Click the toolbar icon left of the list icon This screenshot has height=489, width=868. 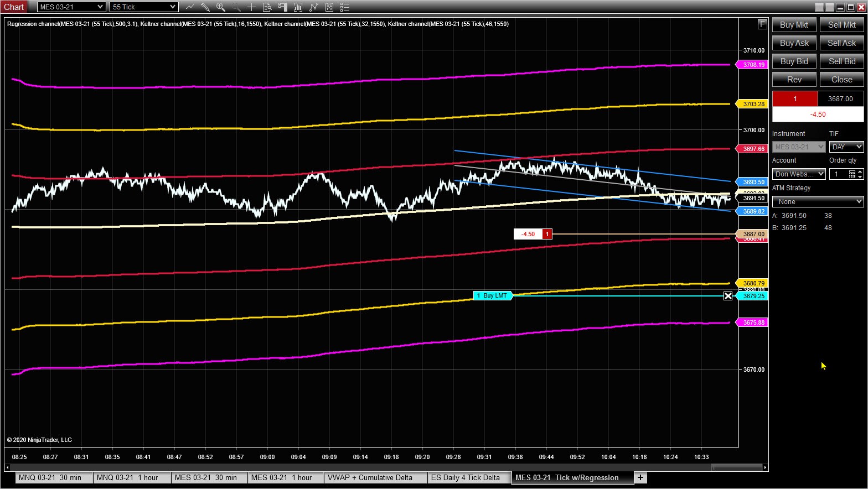point(329,7)
